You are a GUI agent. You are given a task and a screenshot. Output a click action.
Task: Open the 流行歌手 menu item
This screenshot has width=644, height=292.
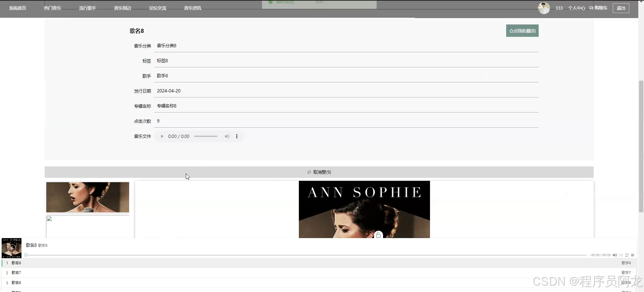[x=88, y=8]
